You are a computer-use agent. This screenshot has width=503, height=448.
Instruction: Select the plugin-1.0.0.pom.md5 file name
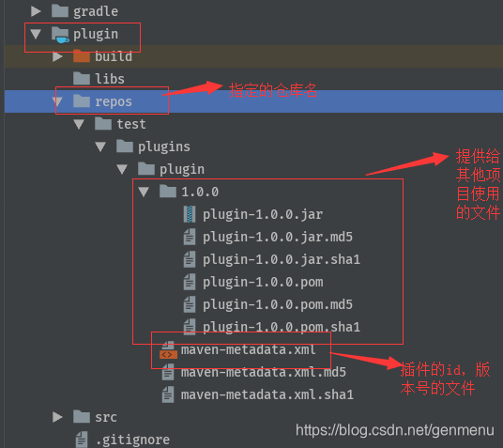(278, 304)
